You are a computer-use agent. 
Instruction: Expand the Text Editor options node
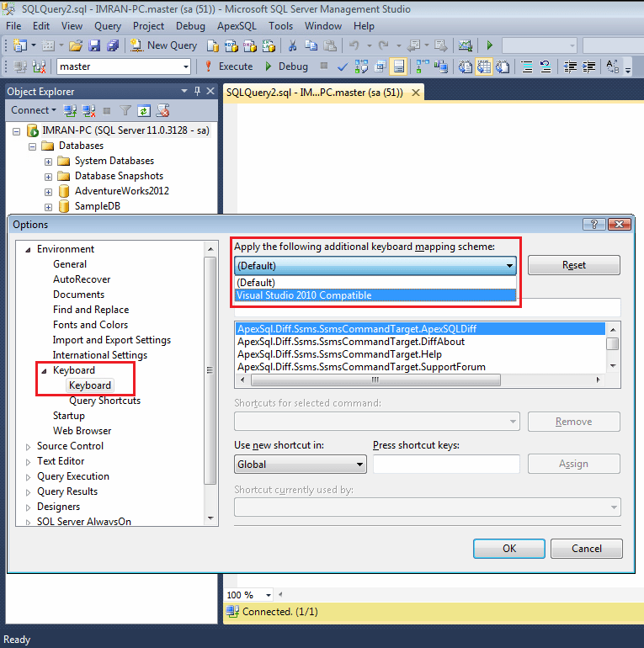28,462
